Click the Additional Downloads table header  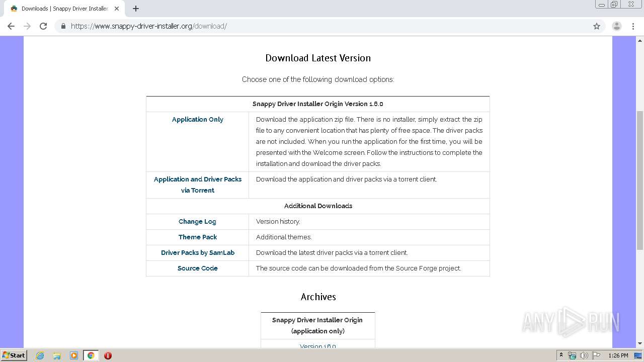(x=318, y=206)
